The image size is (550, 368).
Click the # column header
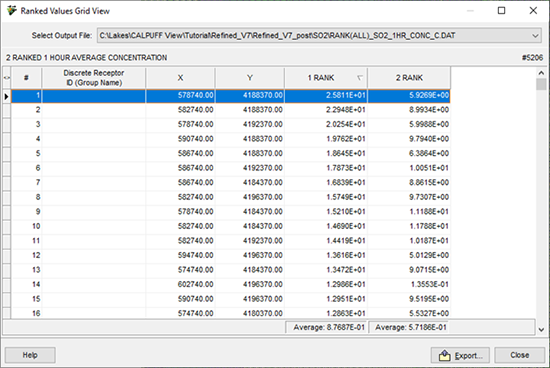[26, 78]
